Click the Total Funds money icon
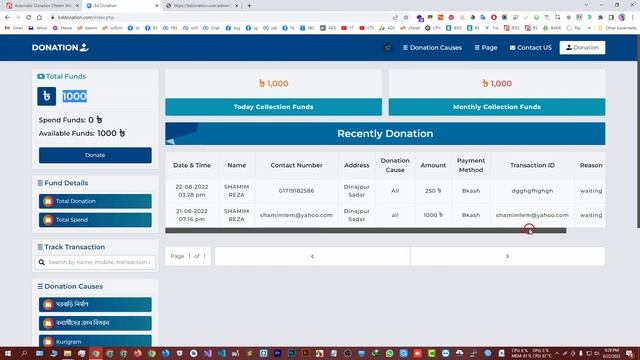 (41, 76)
